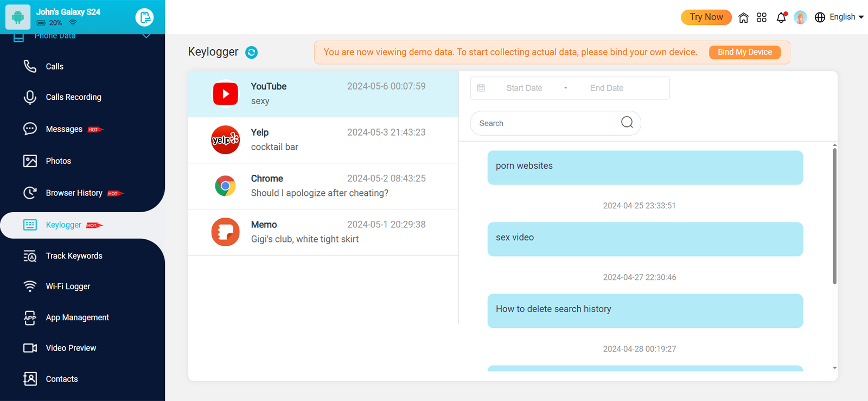Viewport: 868px width, 401px height.
Task: Select the Chrome keylogger entry
Action: [323, 186]
